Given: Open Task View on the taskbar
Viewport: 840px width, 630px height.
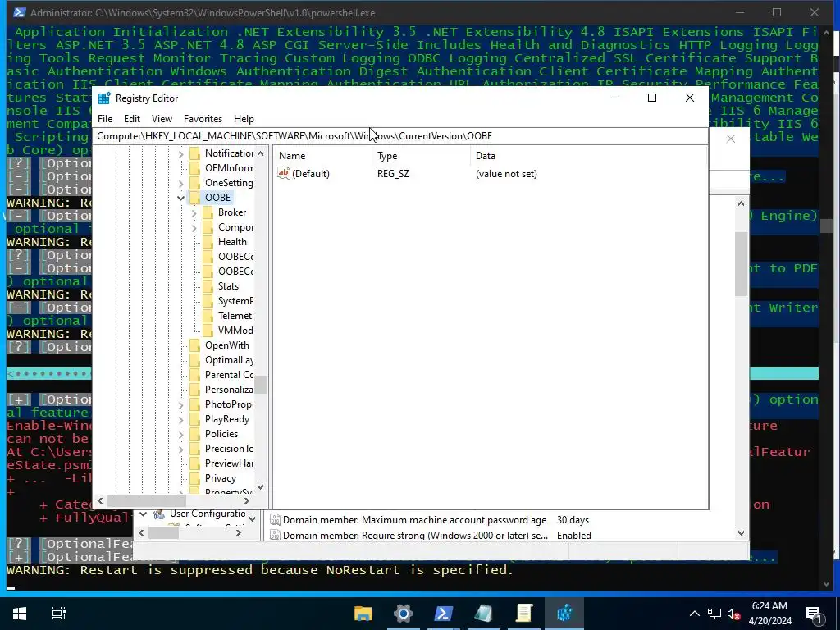Looking at the screenshot, I should click(58, 614).
